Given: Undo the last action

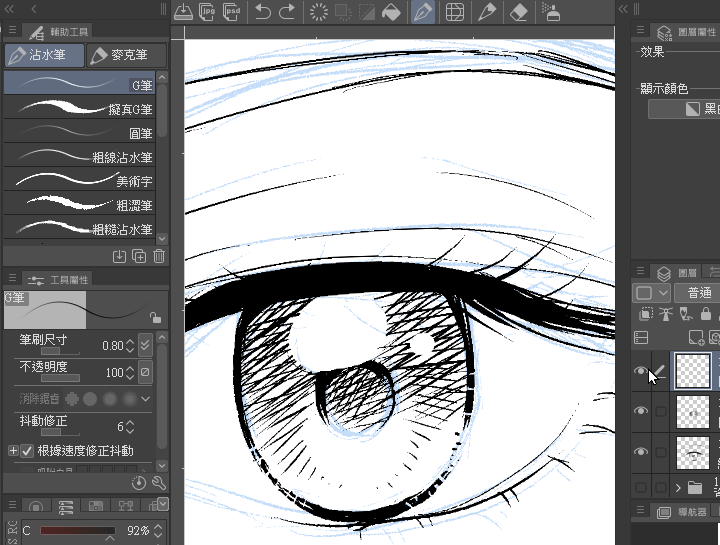Looking at the screenshot, I should pyautogui.click(x=263, y=12).
